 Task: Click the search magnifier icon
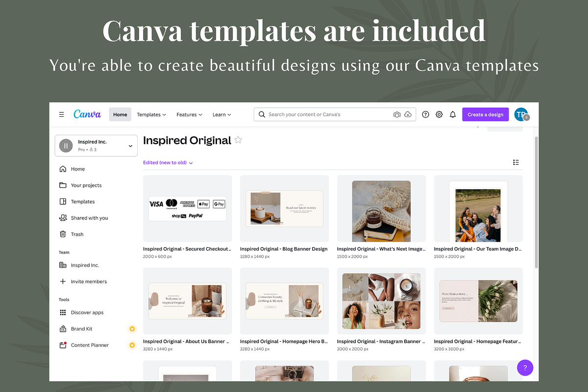point(262,115)
